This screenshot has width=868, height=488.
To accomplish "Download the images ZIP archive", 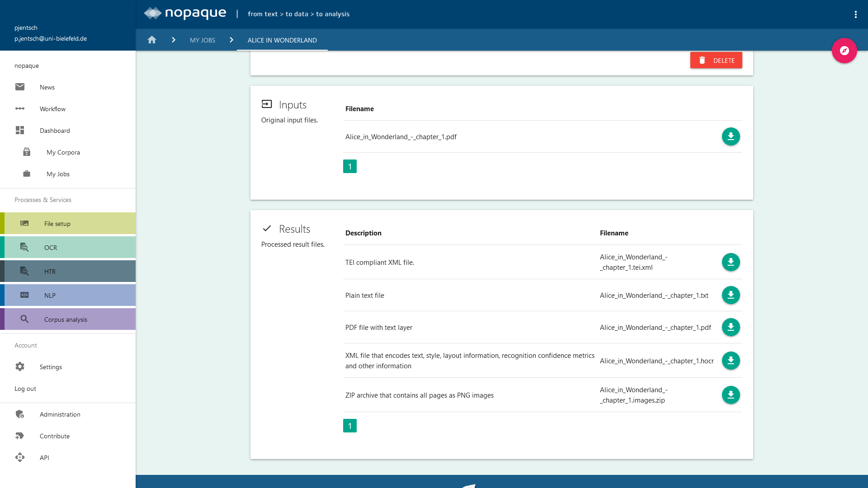I will 731,395.
